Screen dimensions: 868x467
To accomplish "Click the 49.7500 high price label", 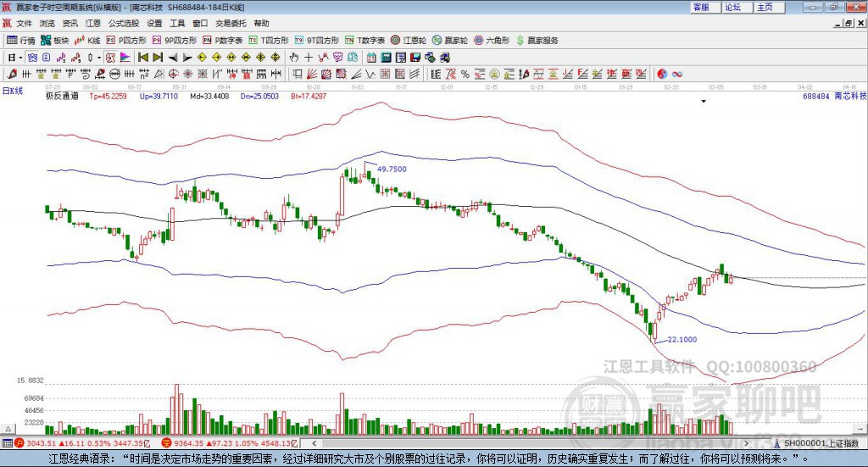I will tap(392, 170).
